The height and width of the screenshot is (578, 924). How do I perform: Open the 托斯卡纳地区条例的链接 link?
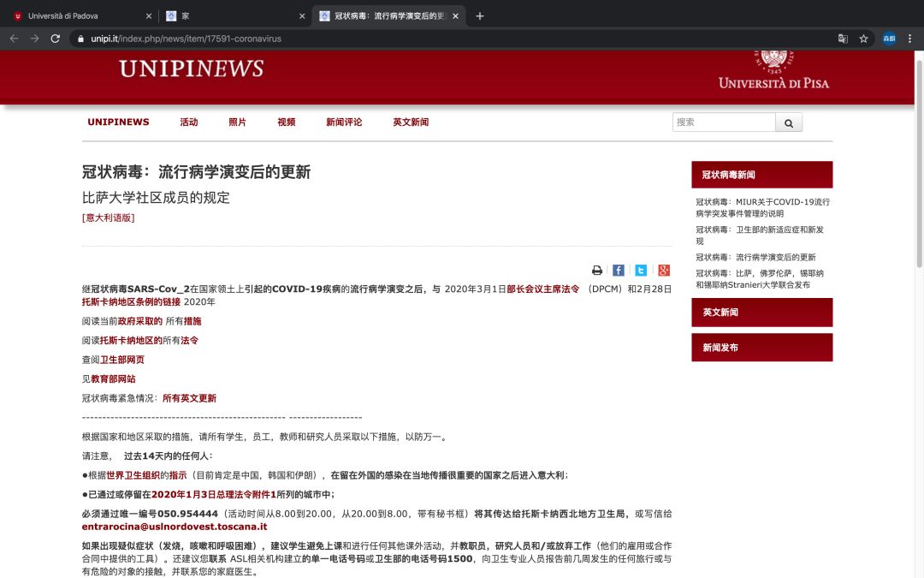[132, 302]
